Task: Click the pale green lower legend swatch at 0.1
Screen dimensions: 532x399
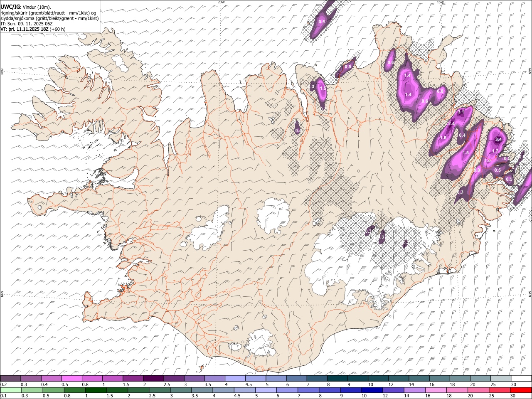Action: pos(11,390)
